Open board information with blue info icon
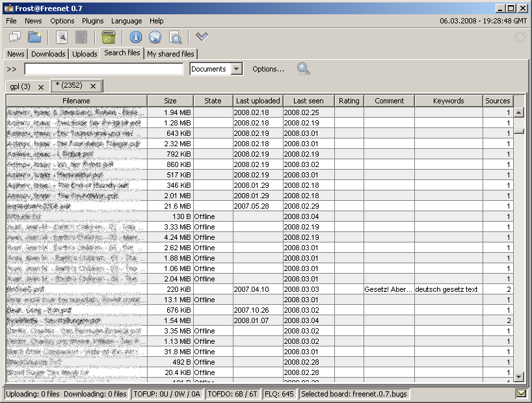 136,37
